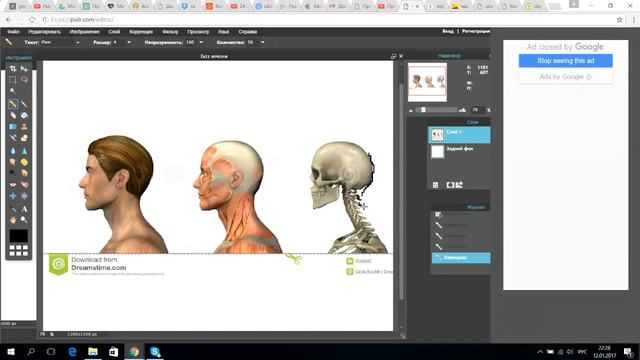Click the Вход login link
This screenshot has height=360, width=640.
(448, 31)
